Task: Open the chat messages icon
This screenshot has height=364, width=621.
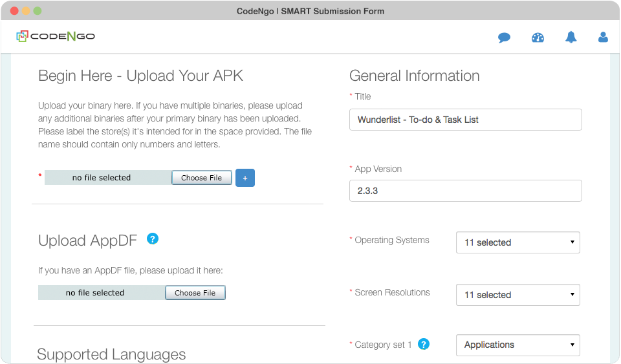Action: point(504,37)
